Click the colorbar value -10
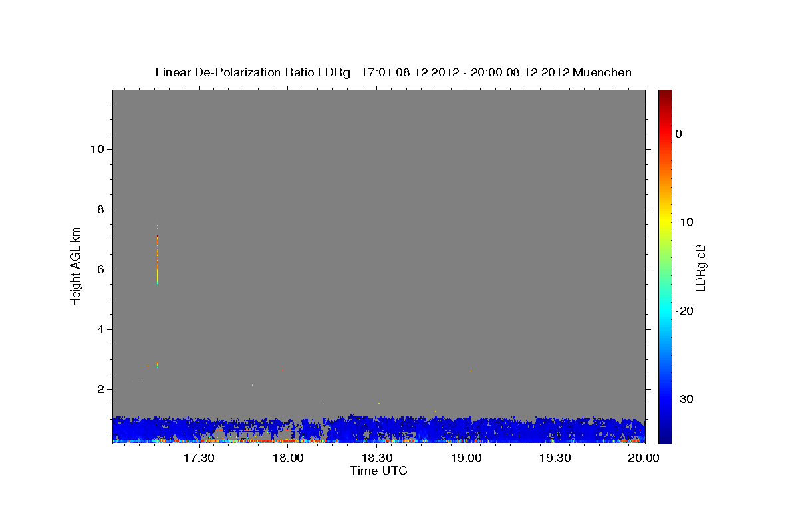This screenshot has height=532, width=798. [x=684, y=222]
